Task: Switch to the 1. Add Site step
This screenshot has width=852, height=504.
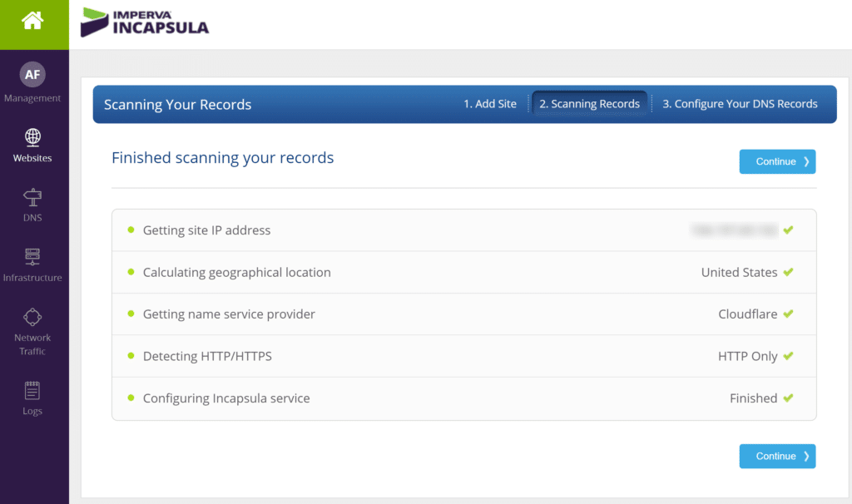Action: point(489,103)
